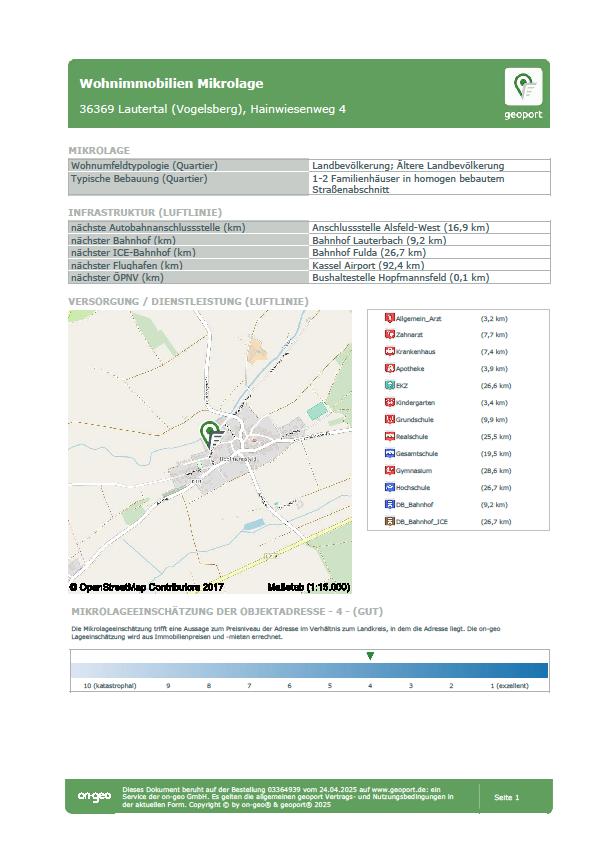Click the DB_Bahnhof train station icon
595x842 pixels.
click(x=390, y=504)
